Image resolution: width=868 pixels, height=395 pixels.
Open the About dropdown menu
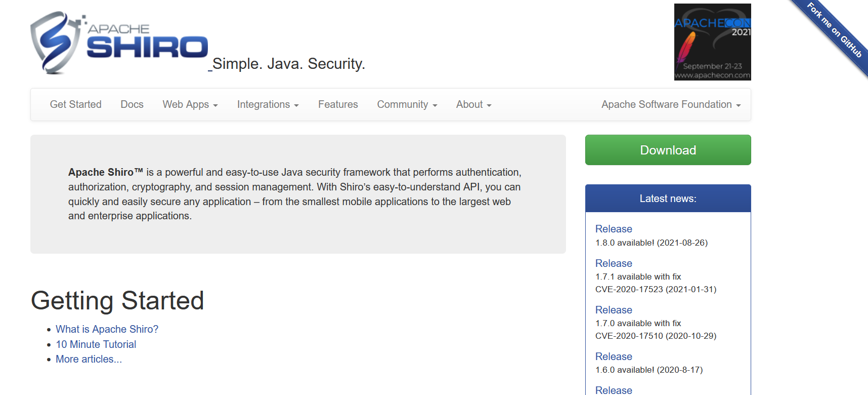pyautogui.click(x=473, y=105)
